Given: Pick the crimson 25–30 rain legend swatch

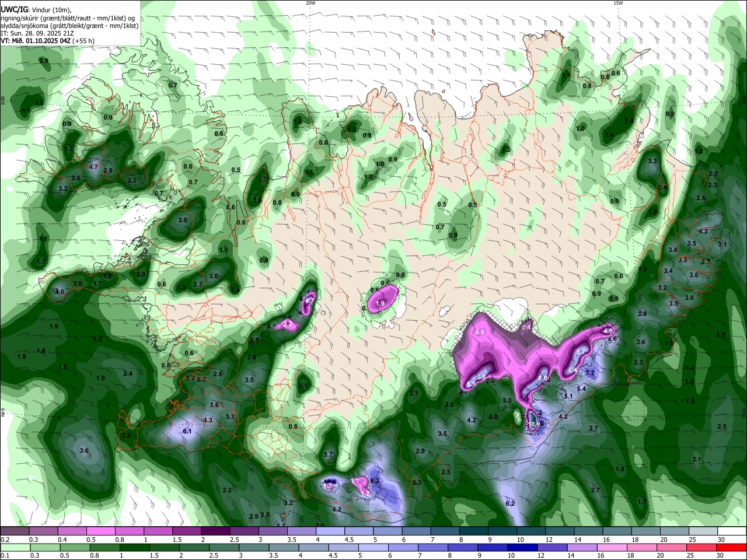Looking at the screenshot, I should (x=700, y=547).
